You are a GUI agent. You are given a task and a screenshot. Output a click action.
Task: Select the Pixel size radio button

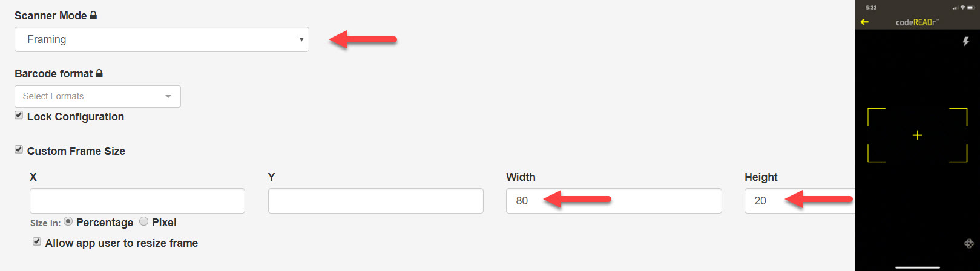pos(143,221)
